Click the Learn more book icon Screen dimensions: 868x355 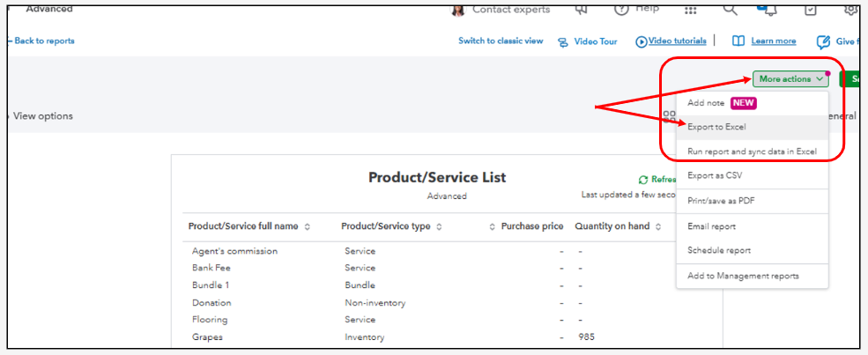point(738,41)
